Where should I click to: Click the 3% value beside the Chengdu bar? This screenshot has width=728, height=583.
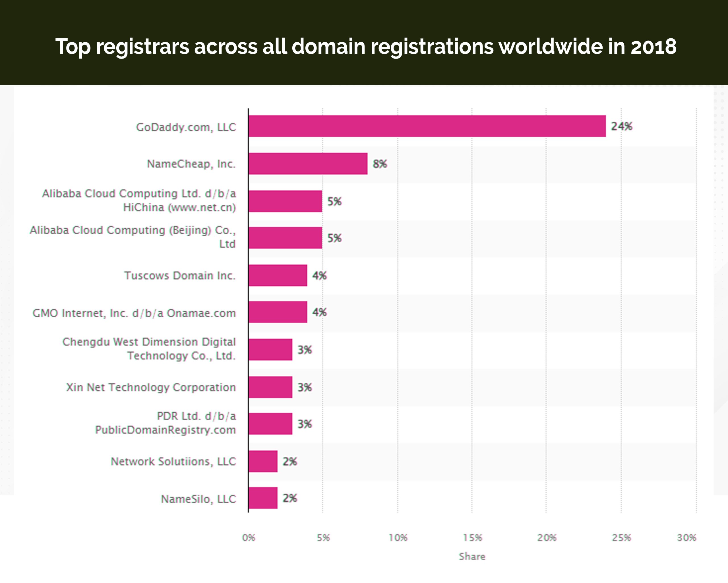coord(305,350)
